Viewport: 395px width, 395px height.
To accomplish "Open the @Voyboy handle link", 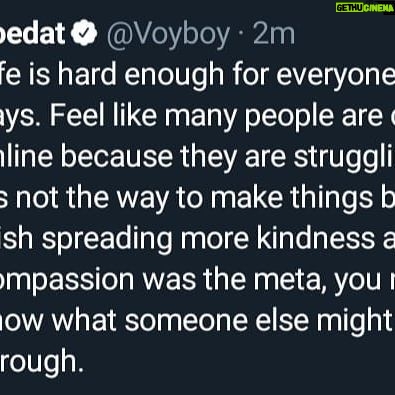I will tap(169, 35).
